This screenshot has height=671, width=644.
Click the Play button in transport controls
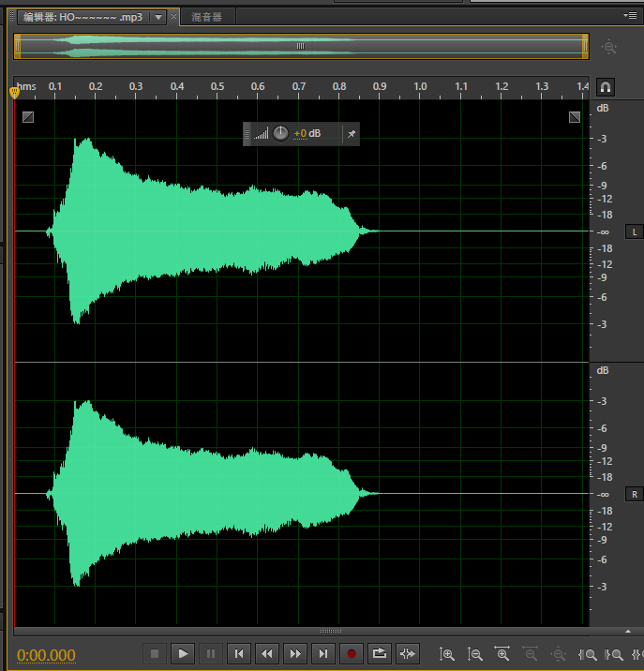184,653
